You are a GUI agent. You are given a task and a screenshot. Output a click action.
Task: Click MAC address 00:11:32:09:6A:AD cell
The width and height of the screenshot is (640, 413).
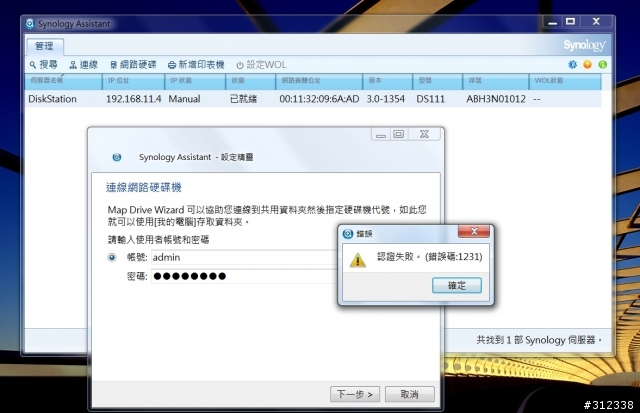pyautogui.click(x=319, y=99)
